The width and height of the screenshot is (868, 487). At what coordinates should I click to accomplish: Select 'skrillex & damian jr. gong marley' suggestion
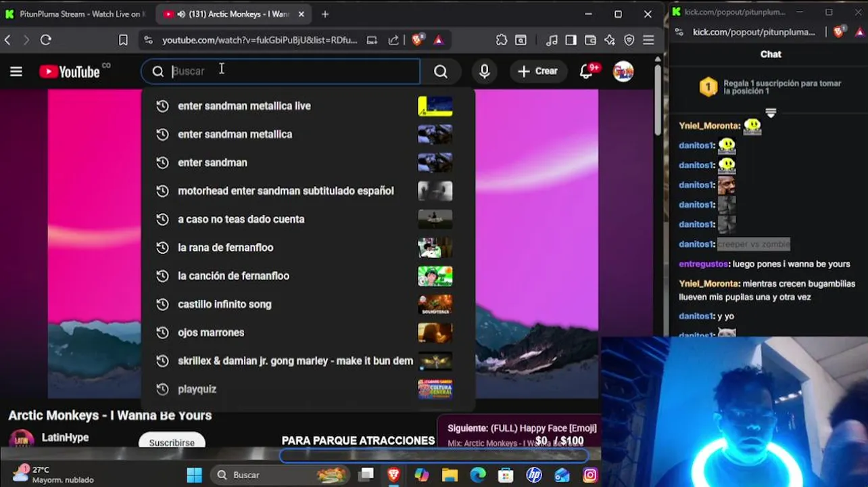[x=308, y=362]
